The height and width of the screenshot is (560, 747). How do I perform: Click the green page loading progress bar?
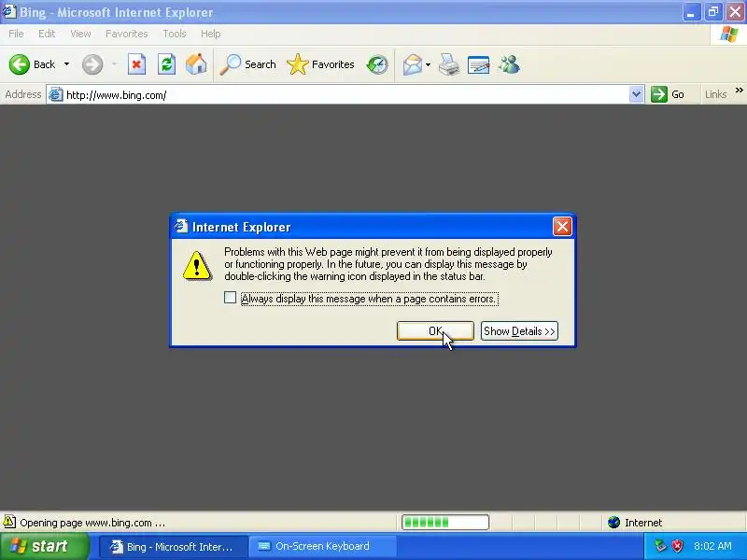coord(445,523)
